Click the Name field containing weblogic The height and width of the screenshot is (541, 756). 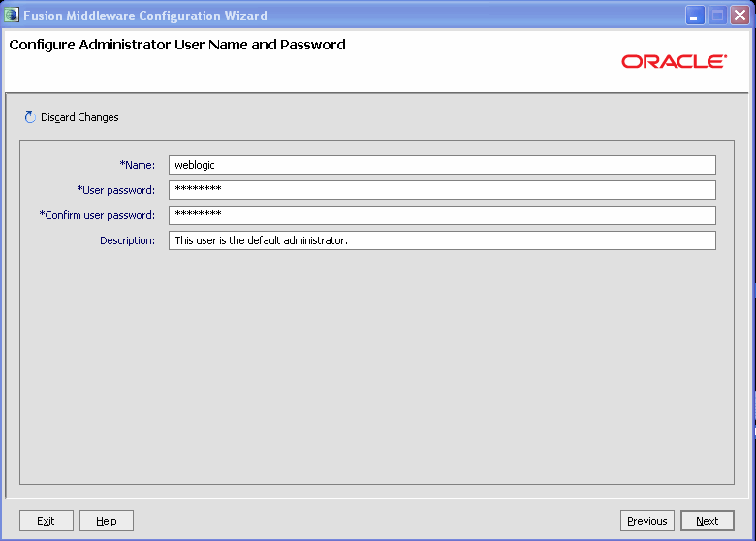pos(442,165)
